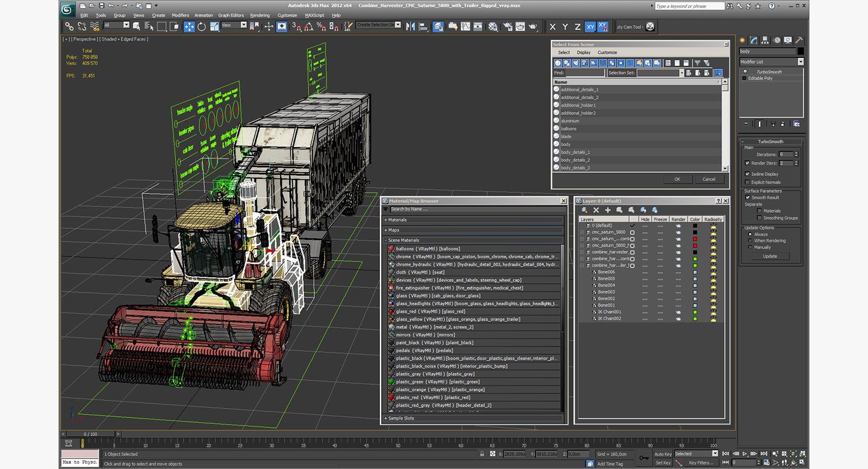Expand the Sample Slots group
The height and width of the screenshot is (469, 868).
473,418
